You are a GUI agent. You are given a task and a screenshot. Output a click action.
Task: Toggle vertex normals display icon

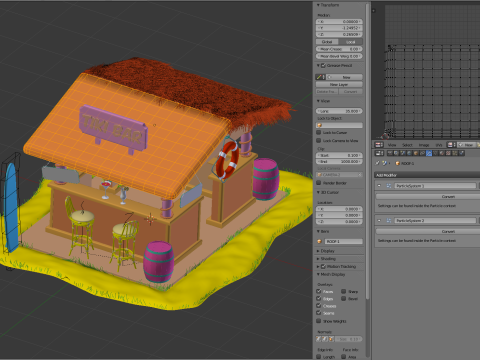click(318, 339)
